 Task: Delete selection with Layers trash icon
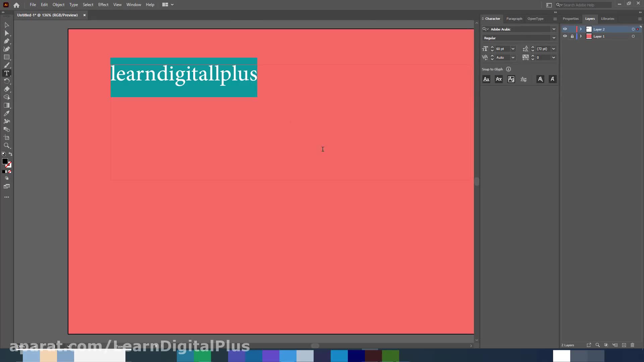click(x=633, y=345)
